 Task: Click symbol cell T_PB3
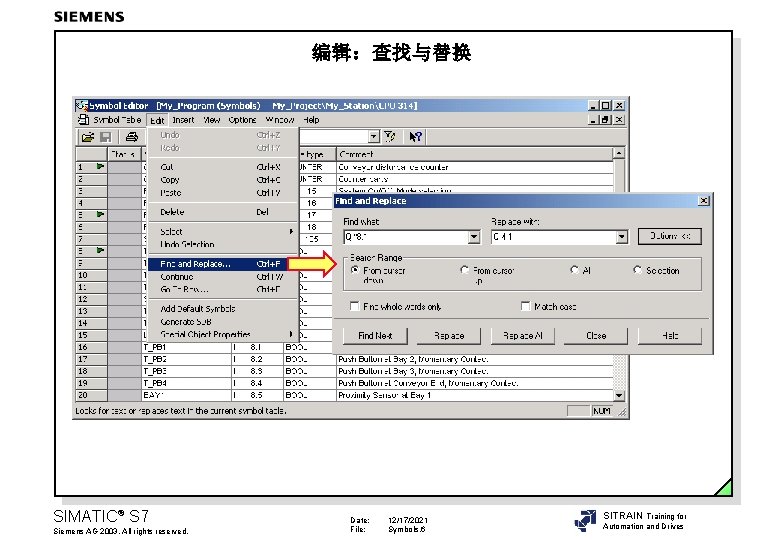(x=187, y=371)
